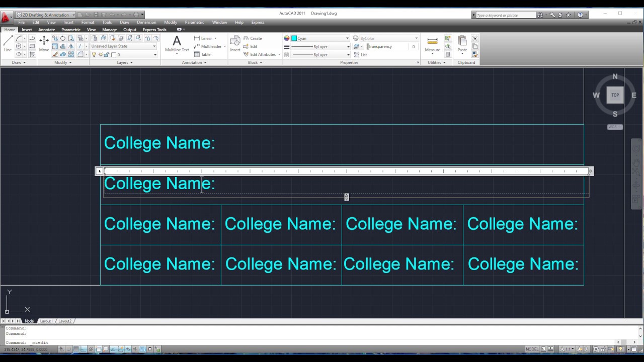Open the Express menu
Viewport: 644px width, 362px height.
258,22
